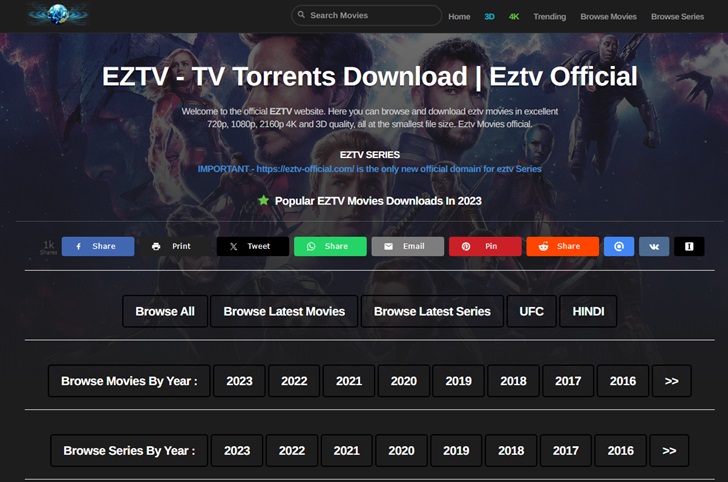Click the main EZTV TV Torrents heading
Image resolution: width=728 pixels, height=482 pixels.
click(370, 76)
